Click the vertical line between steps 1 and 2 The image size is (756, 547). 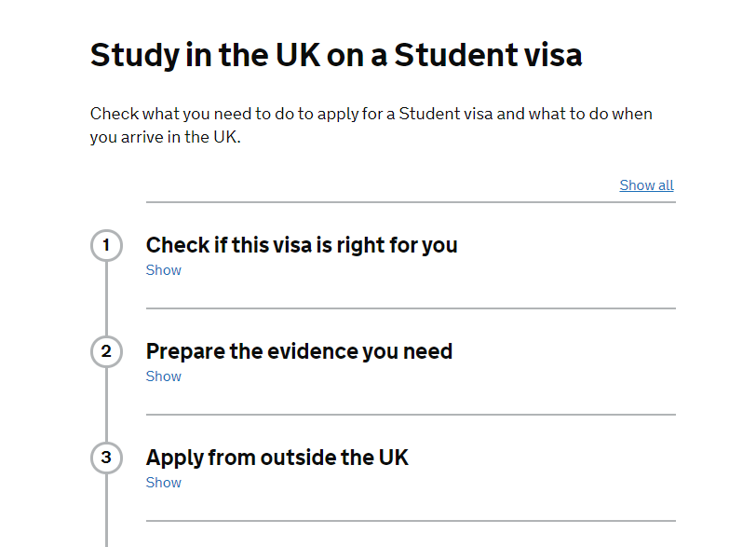pyautogui.click(x=106, y=298)
